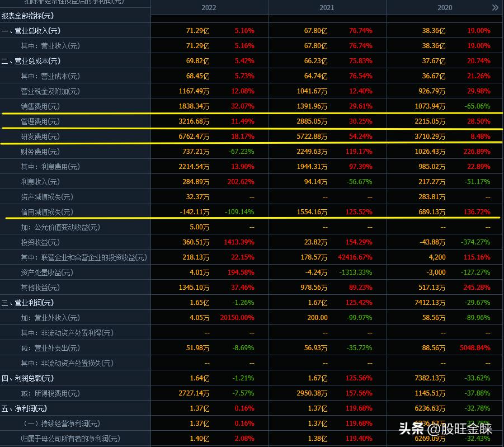Click the 营业税金及附加(元) row label
504x447 pixels.
point(50,91)
